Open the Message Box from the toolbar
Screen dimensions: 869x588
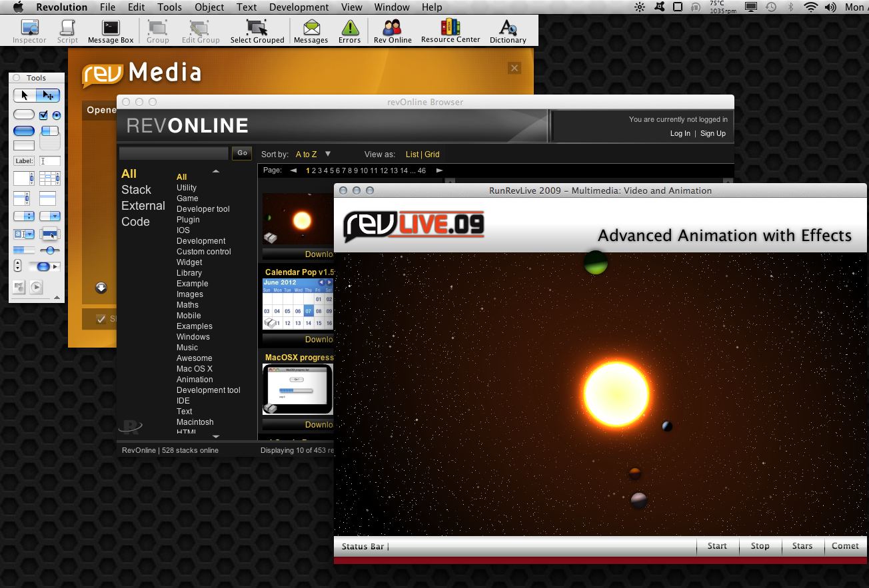[111, 31]
